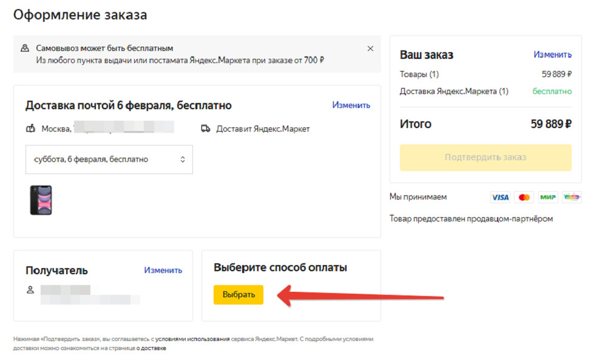602x364 pixels.
Task: Close the free pickup notification banner
Action: coord(370,49)
